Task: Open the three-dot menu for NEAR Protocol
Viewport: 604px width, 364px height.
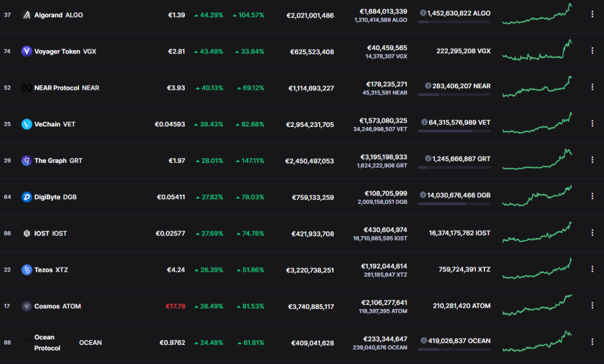Action: click(592, 87)
